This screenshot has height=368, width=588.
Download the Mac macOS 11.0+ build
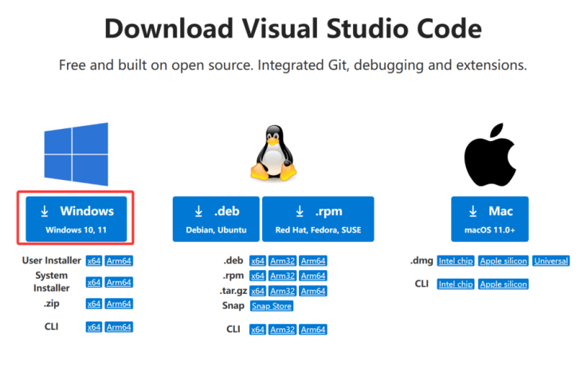[489, 218]
